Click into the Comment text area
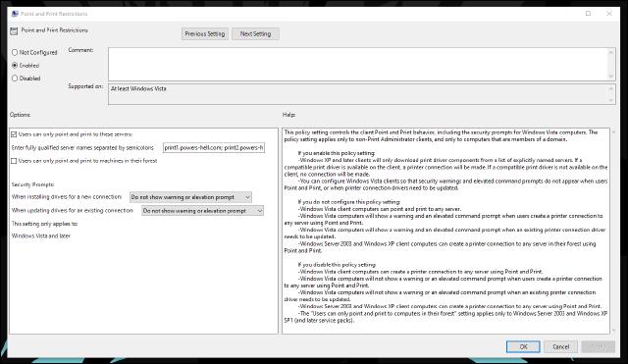 tap(357, 64)
